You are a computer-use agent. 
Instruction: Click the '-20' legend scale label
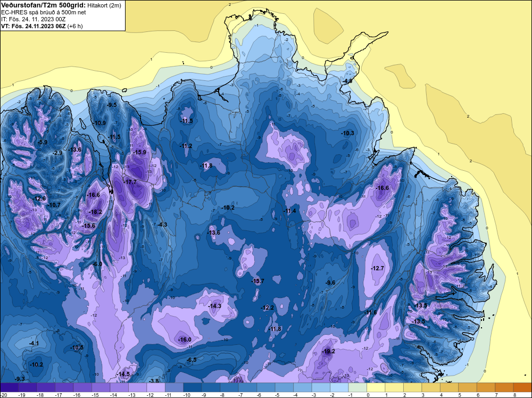tap(3, 395)
